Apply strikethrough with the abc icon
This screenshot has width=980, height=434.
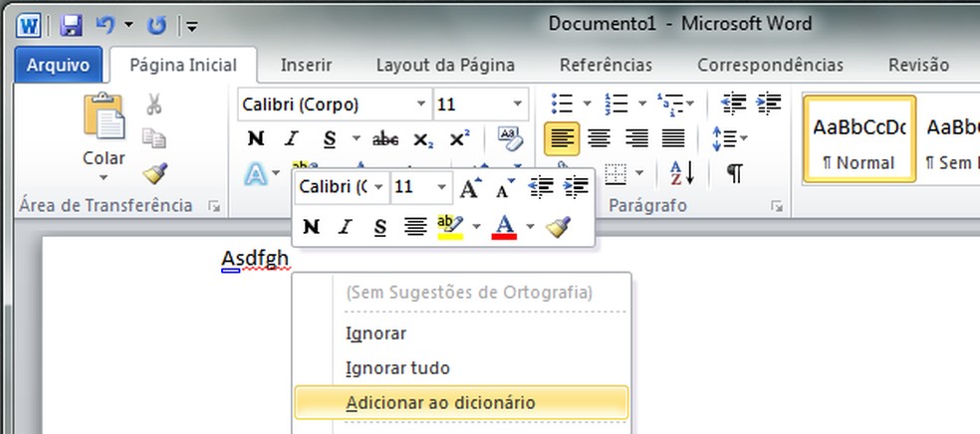tap(385, 139)
